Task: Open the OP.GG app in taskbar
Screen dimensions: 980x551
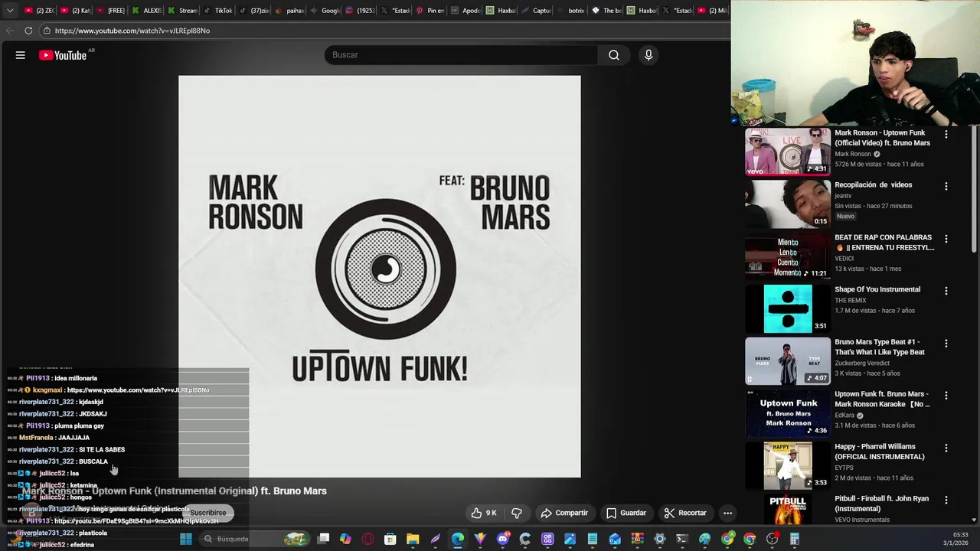Action: (x=547, y=539)
